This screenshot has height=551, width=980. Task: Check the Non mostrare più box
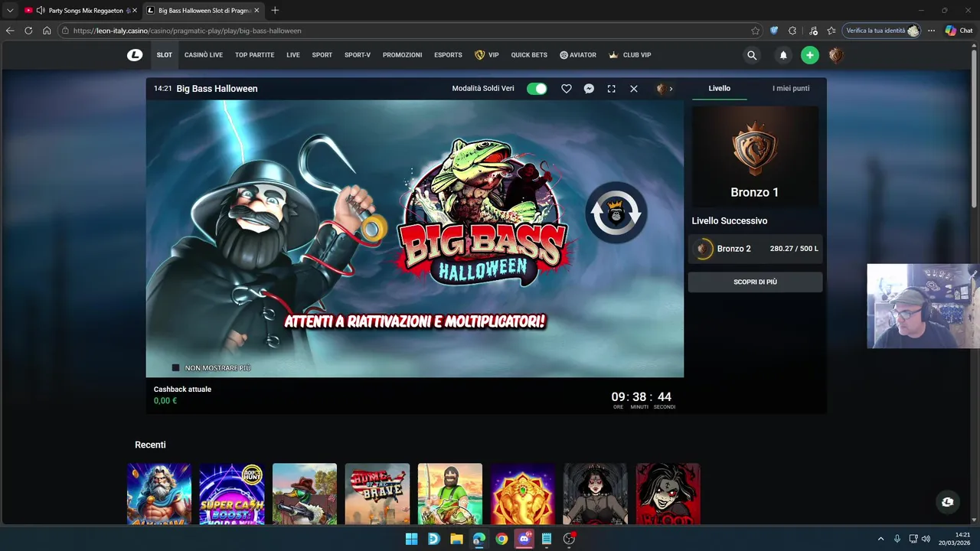pos(175,368)
